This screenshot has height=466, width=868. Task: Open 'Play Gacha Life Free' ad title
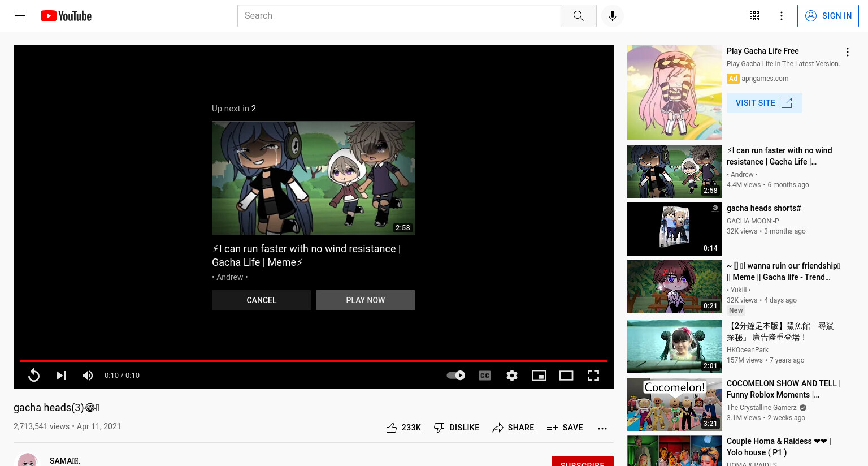point(763,51)
